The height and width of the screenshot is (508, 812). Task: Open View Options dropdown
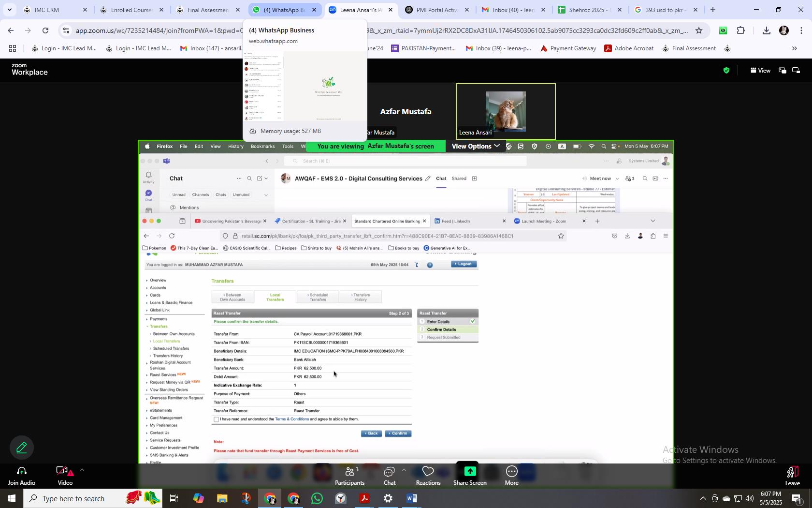tap(476, 146)
